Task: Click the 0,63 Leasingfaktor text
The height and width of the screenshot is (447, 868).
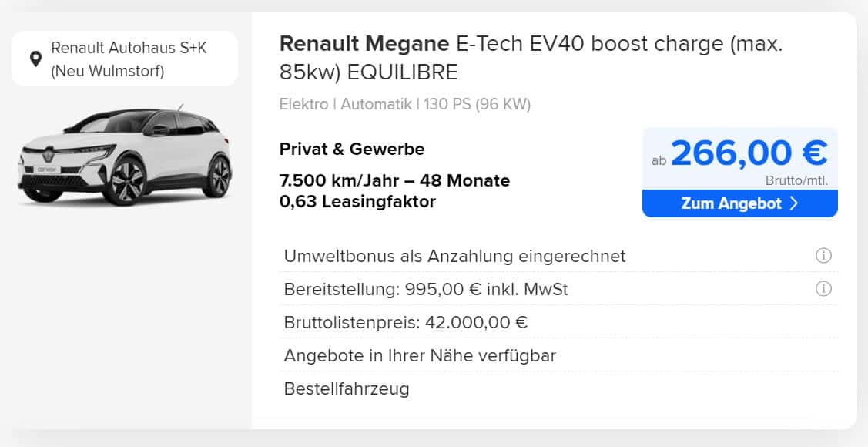Action: [357, 202]
